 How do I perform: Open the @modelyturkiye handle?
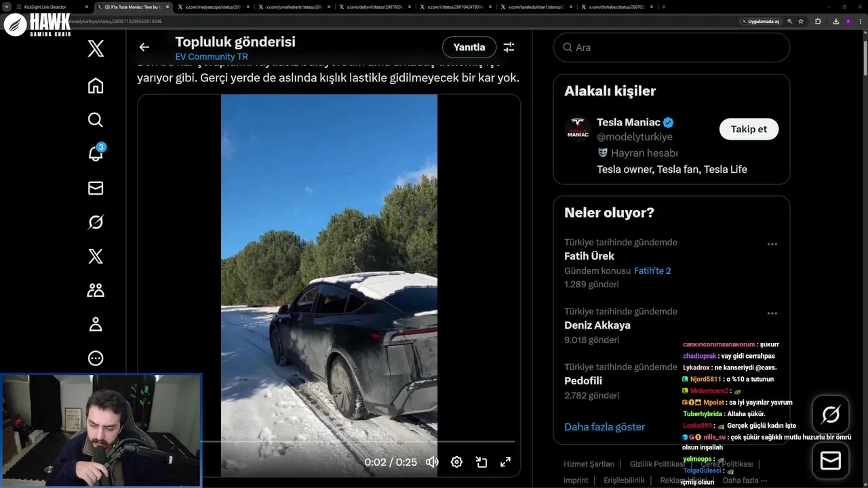tap(635, 137)
